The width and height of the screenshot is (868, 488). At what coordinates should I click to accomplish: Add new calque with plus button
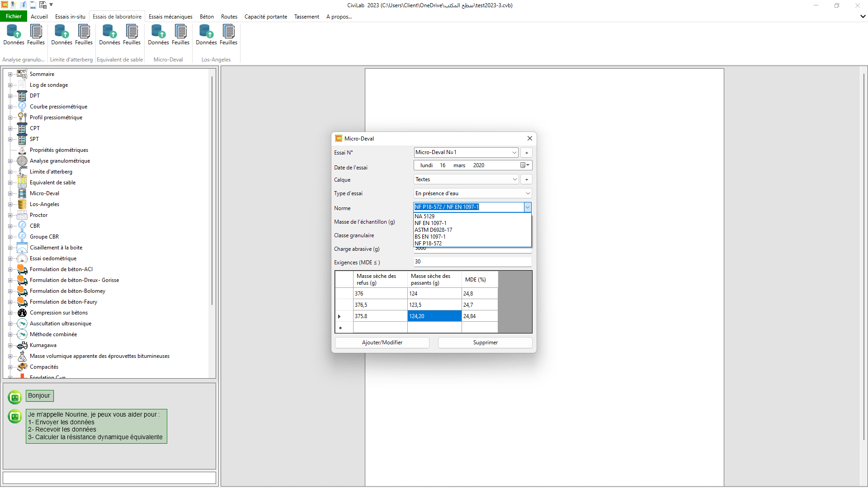tap(526, 179)
